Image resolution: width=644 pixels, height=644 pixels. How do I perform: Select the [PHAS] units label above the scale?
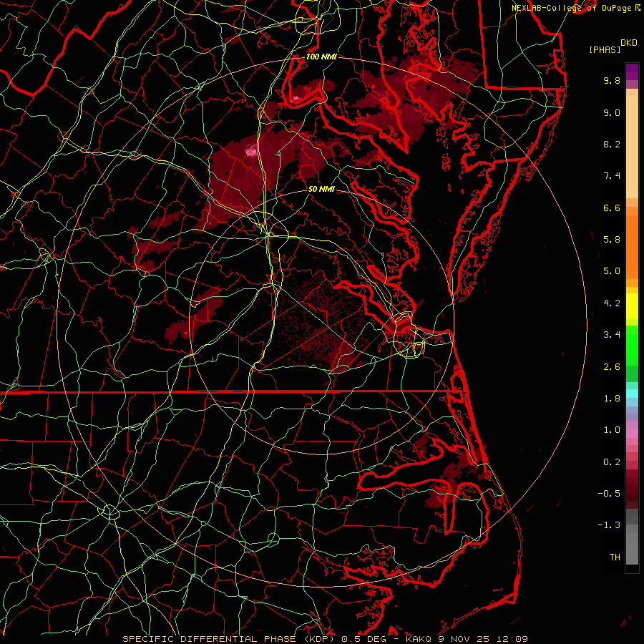coord(605,49)
